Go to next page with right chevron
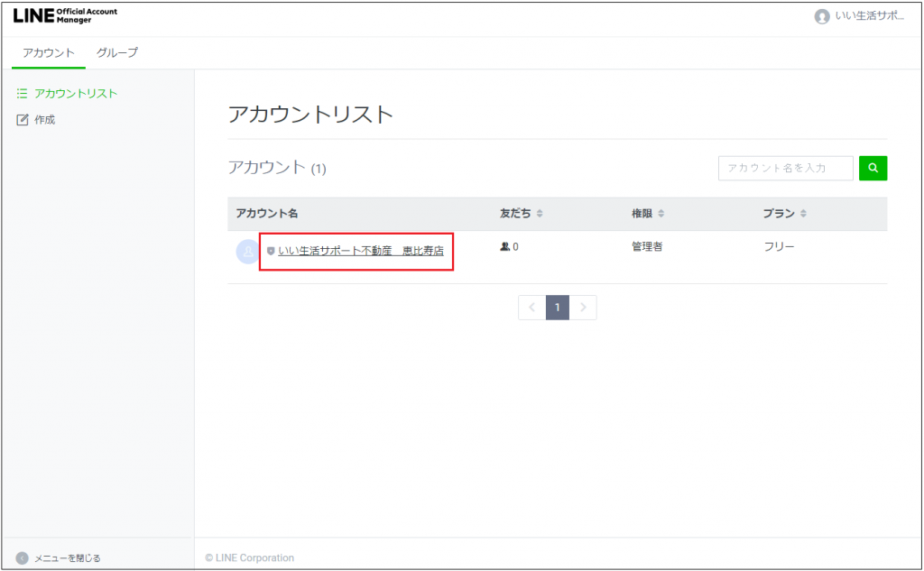 583,308
